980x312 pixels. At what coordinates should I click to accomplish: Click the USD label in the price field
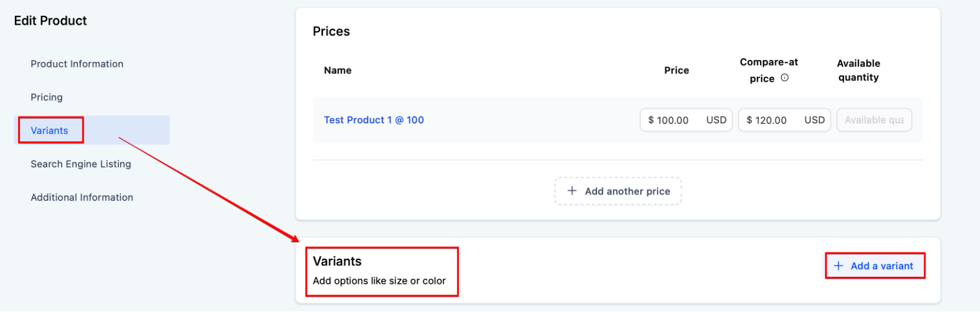point(716,120)
